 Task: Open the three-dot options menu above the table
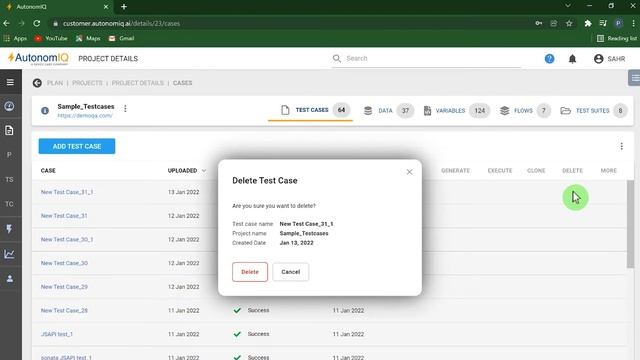pyautogui.click(x=621, y=146)
